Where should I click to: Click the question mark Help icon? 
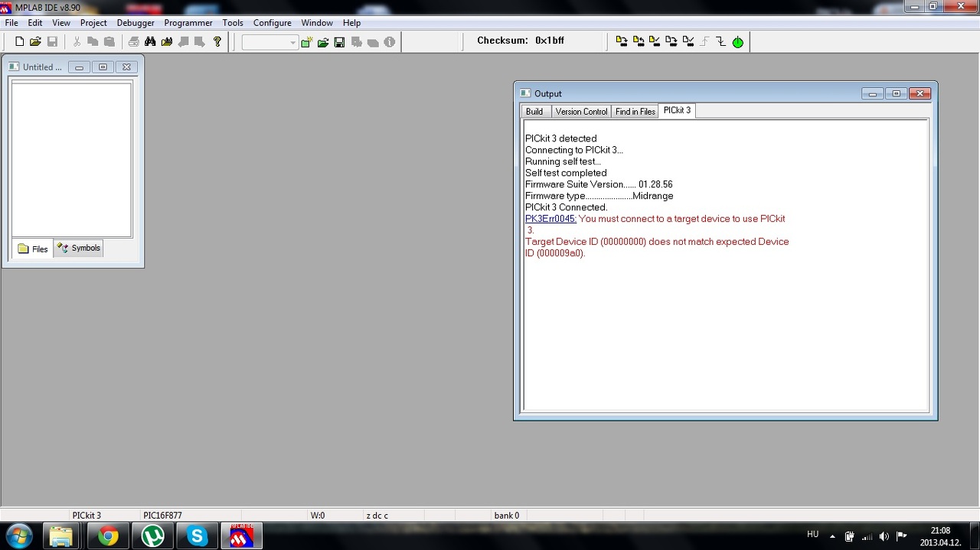point(217,42)
